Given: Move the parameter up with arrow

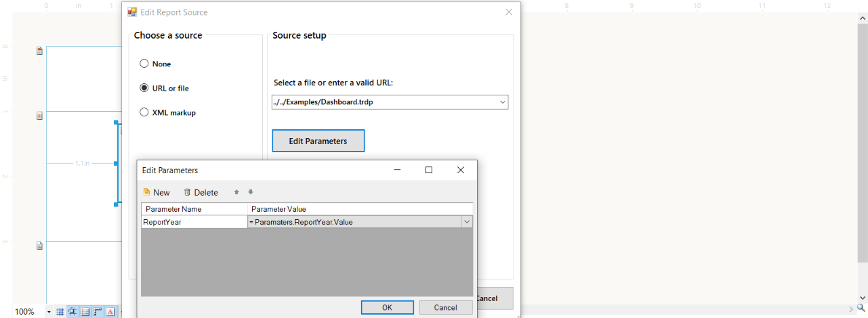Looking at the screenshot, I should point(236,192).
